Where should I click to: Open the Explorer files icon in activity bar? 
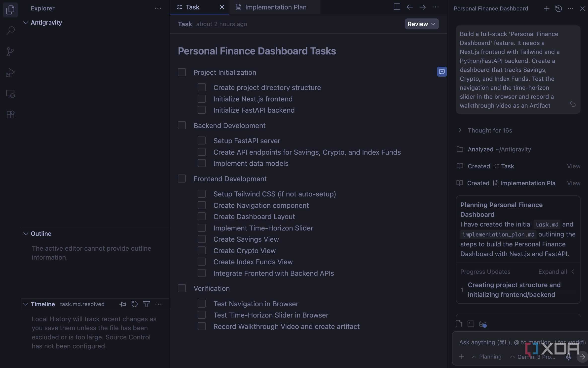point(10,10)
